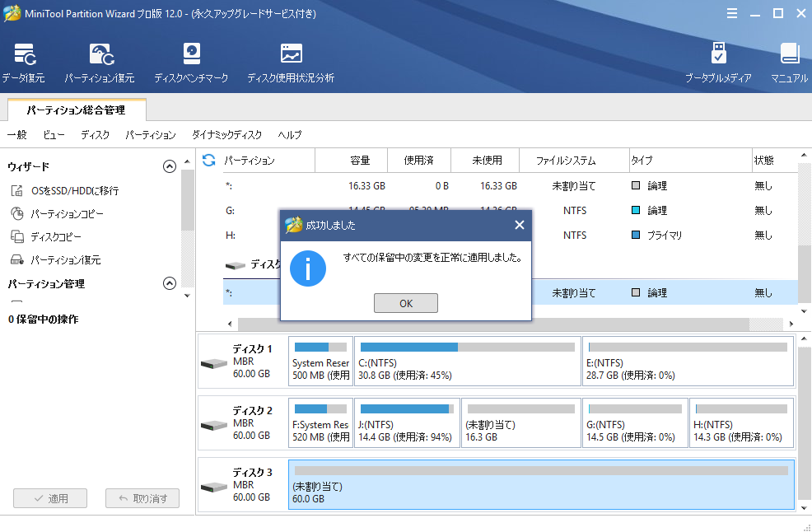Screen dimensions: 812x532
Task: Select the C:(NTFS) partition on Disk 1
Action: (x=467, y=362)
